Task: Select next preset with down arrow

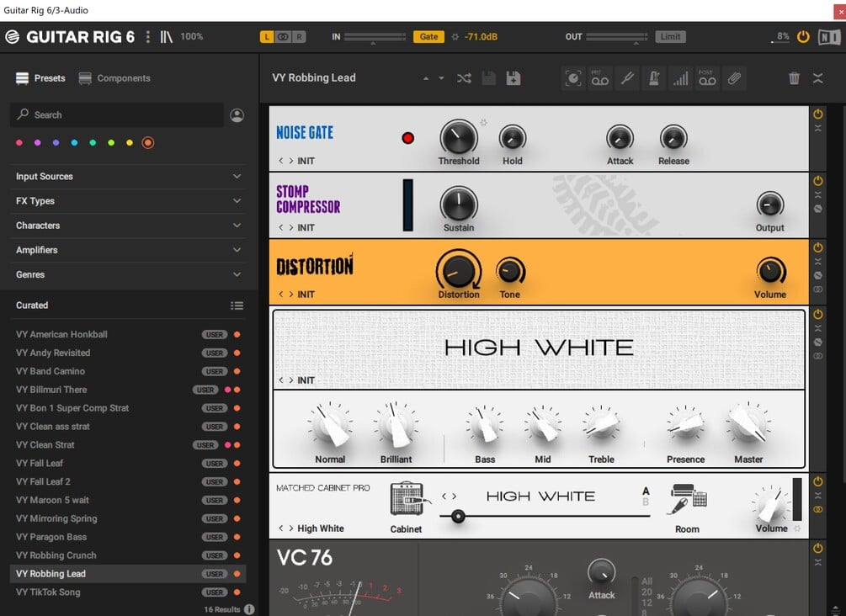Action: (x=441, y=78)
